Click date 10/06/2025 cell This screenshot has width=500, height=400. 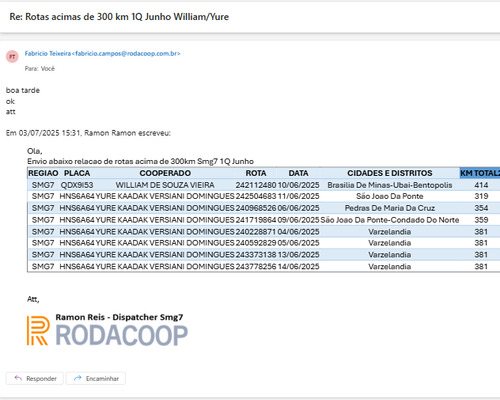[x=298, y=185]
